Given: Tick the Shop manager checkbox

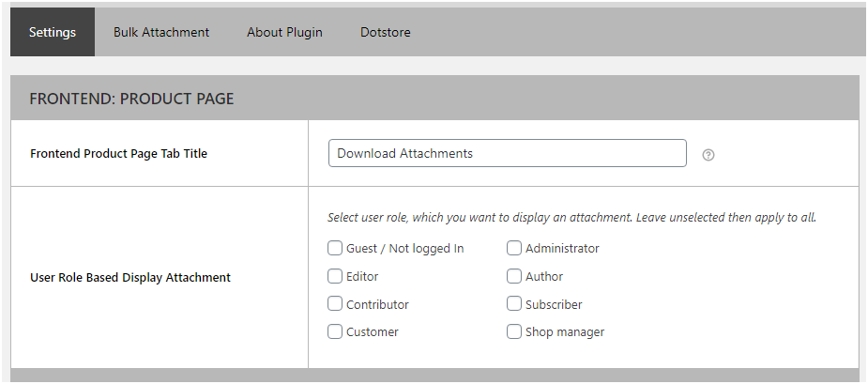Looking at the screenshot, I should coord(514,331).
